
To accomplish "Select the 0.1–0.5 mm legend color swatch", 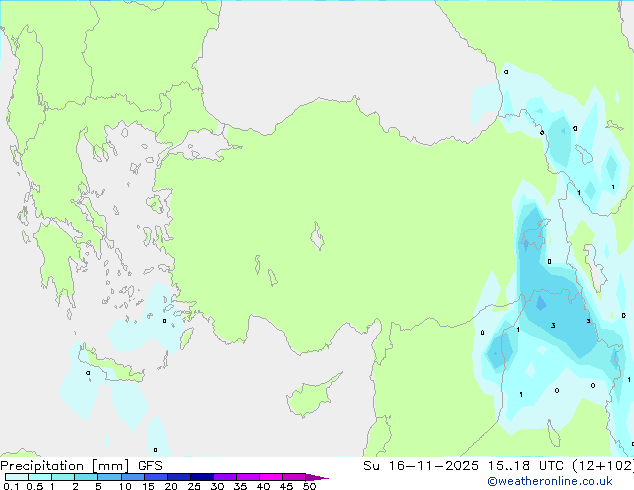I will click(x=17, y=477).
